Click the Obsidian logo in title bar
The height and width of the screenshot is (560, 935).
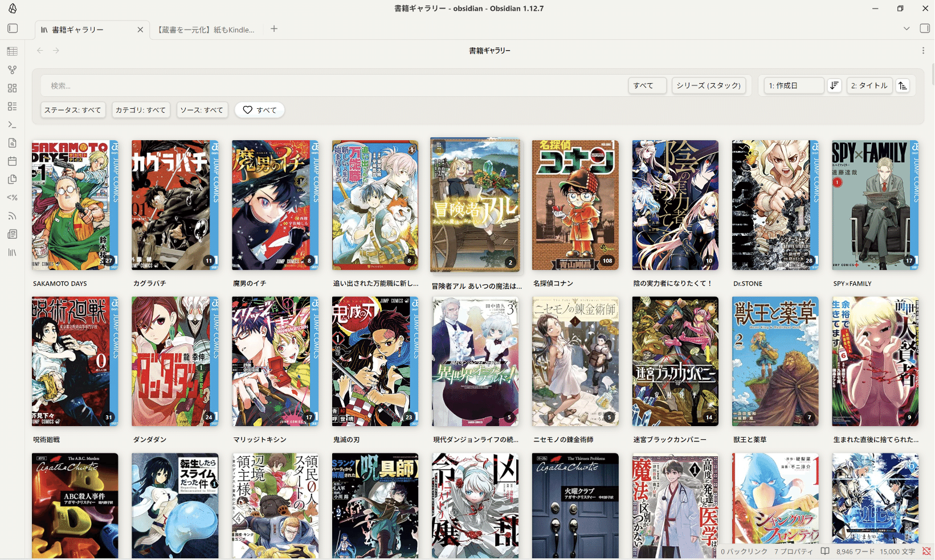pos(13,9)
